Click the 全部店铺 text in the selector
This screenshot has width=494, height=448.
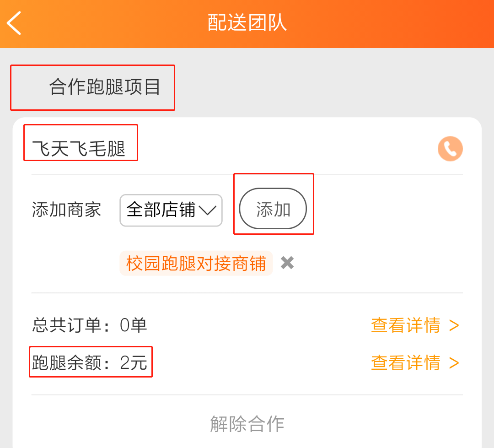161,210
